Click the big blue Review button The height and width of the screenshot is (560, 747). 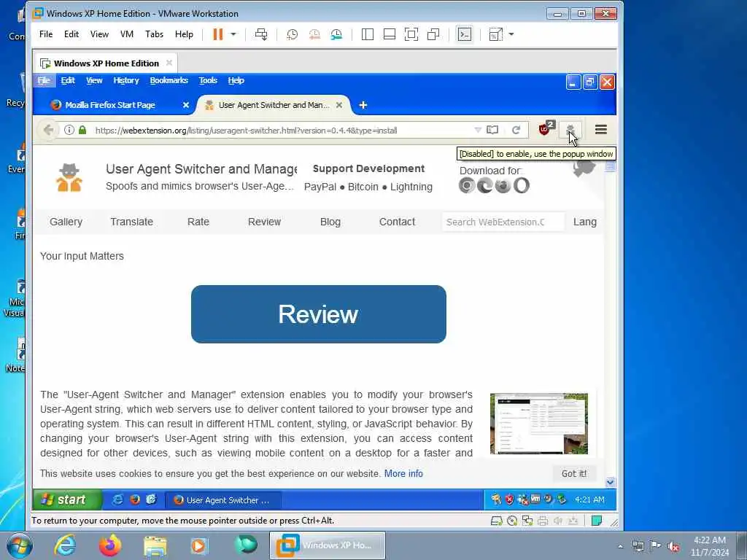click(318, 314)
